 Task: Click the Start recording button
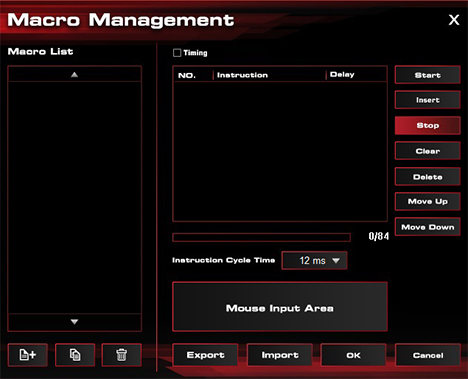428,75
